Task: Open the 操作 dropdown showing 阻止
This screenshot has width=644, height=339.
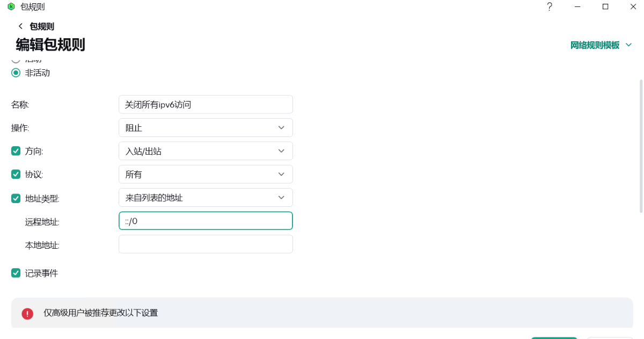Action: [206, 128]
